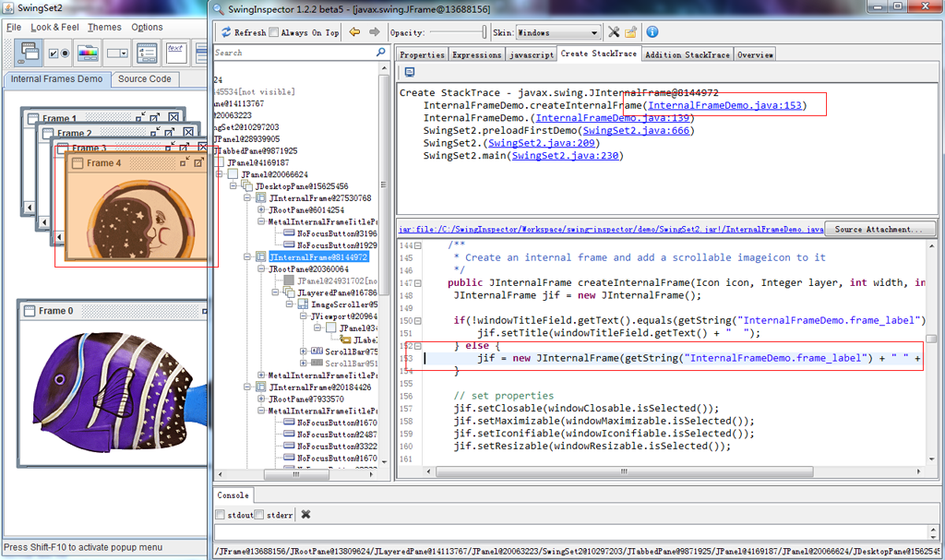Click the clear console X icon
The width and height of the screenshot is (945, 560).
[305, 515]
